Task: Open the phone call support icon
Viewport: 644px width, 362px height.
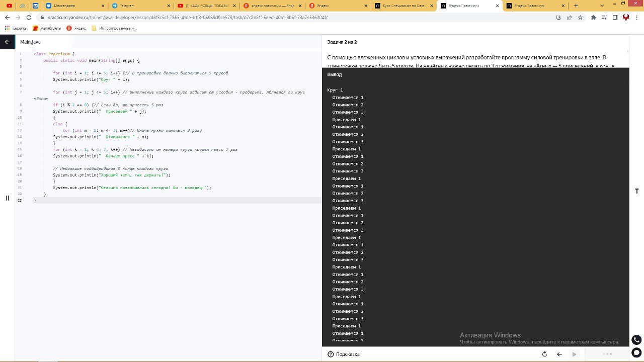Action: 636,340
